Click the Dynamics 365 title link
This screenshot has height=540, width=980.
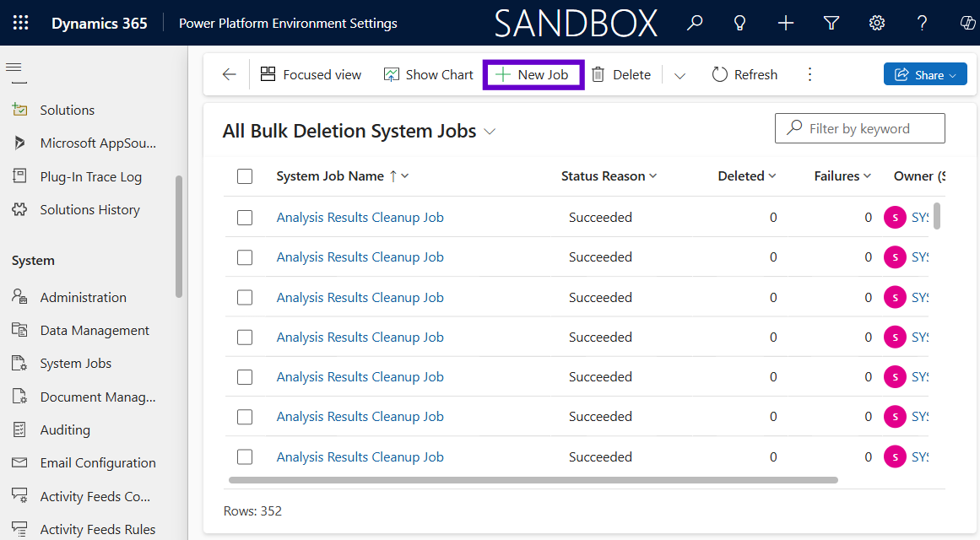[100, 23]
